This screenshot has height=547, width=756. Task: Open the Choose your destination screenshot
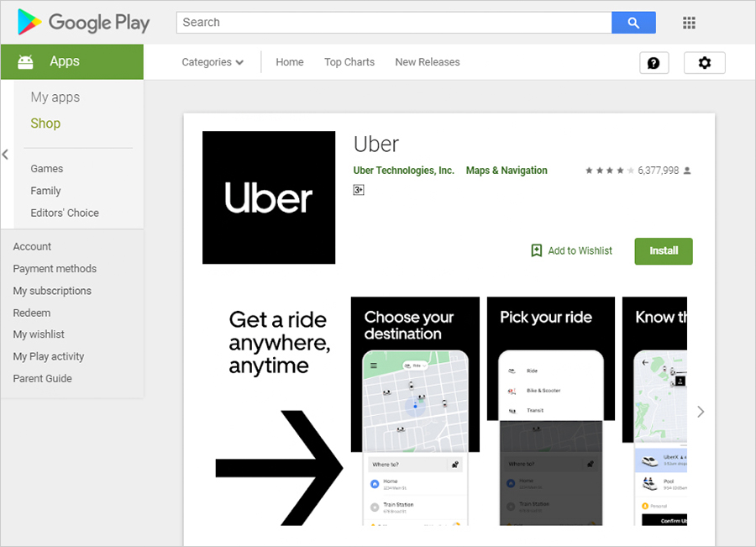[x=415, y=411]
